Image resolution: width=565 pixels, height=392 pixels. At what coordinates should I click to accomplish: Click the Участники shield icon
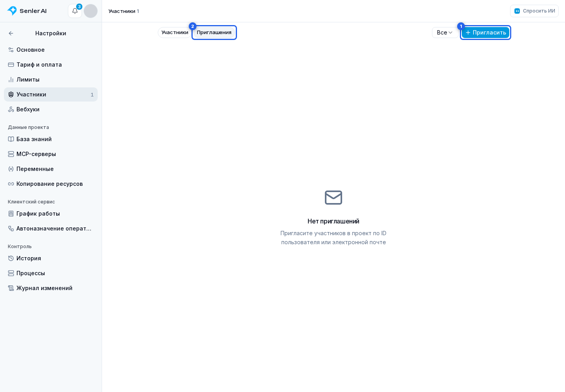click(x=11, y=94)
